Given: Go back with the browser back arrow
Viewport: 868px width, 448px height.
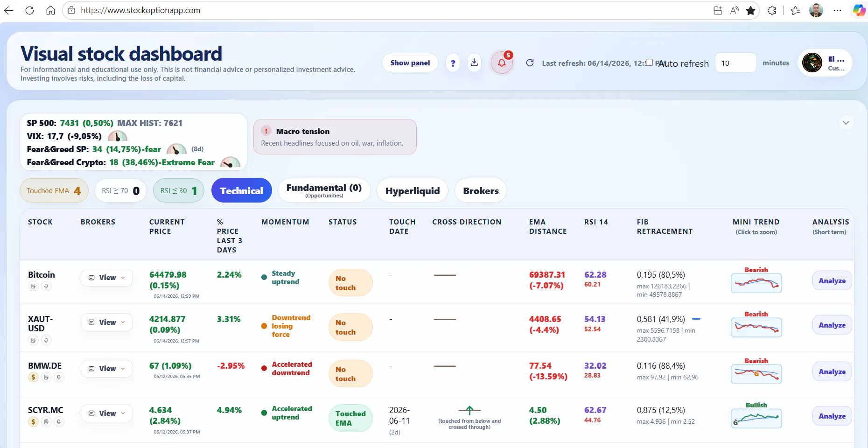Looking at the screenshot, I should [9, 10].
